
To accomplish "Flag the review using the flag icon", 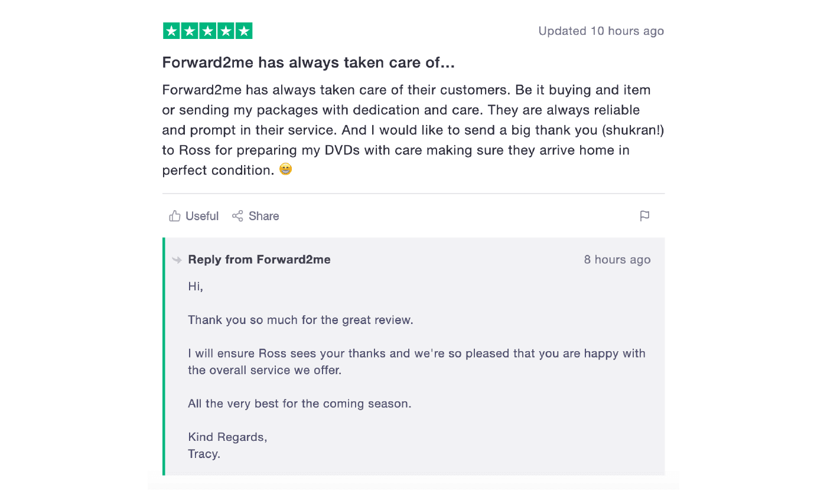I will [x=644, y=216].
